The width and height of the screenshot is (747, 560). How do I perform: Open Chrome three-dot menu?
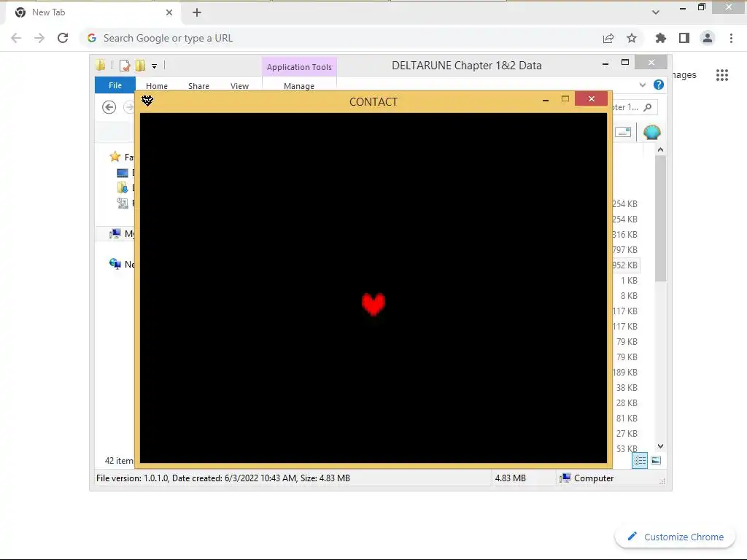[x=731, y=38]
